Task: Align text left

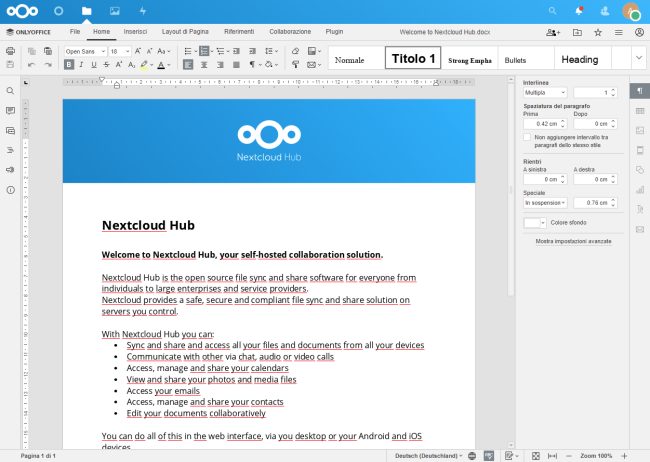Action: pyautogui.click(x=188, y=65)
